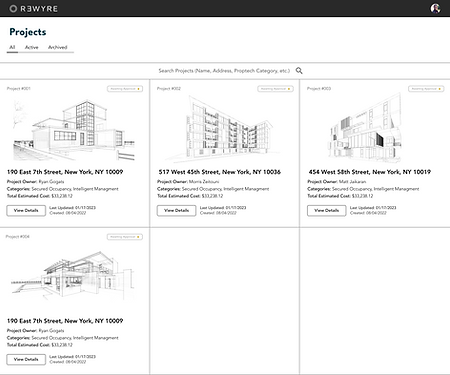The width and height of the screenshot is (450, 375).
Task: Click Created date in Project #004
Action: [68, 362]
